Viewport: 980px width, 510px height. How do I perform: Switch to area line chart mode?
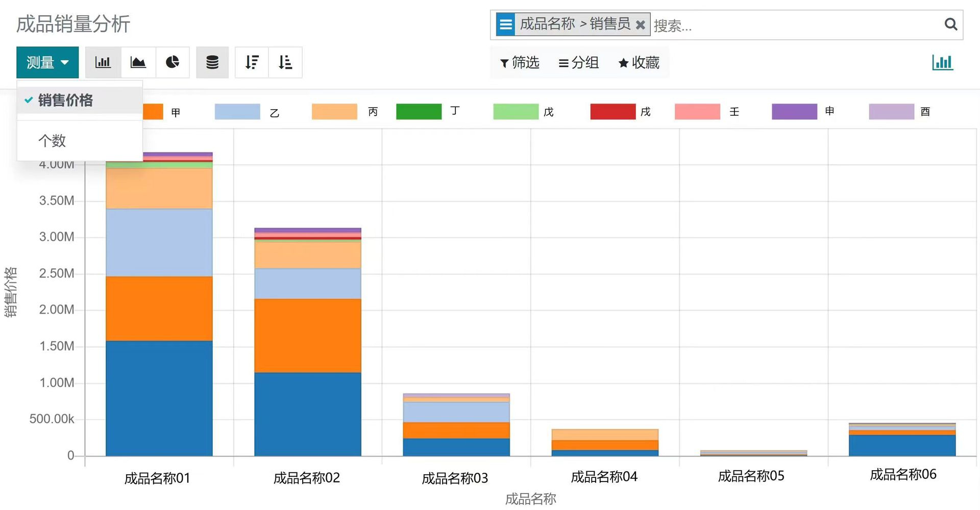[138, 62]
